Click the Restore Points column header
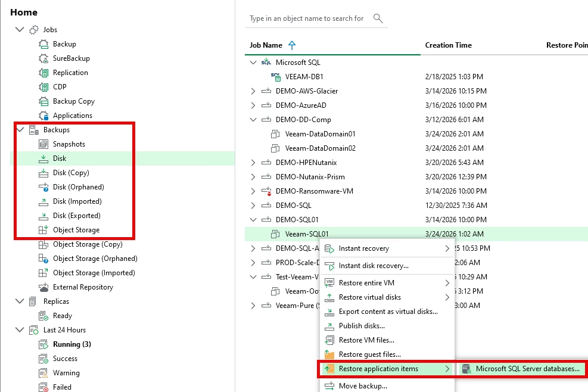Image resolution: width=588 pixels, height=392 pixels. (567, 45)
